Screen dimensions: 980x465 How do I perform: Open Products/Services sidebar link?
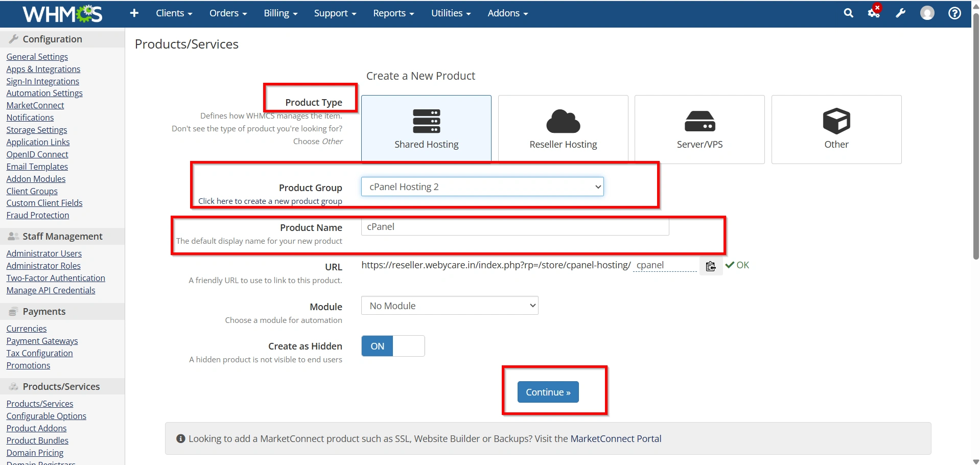coord(39,404)
